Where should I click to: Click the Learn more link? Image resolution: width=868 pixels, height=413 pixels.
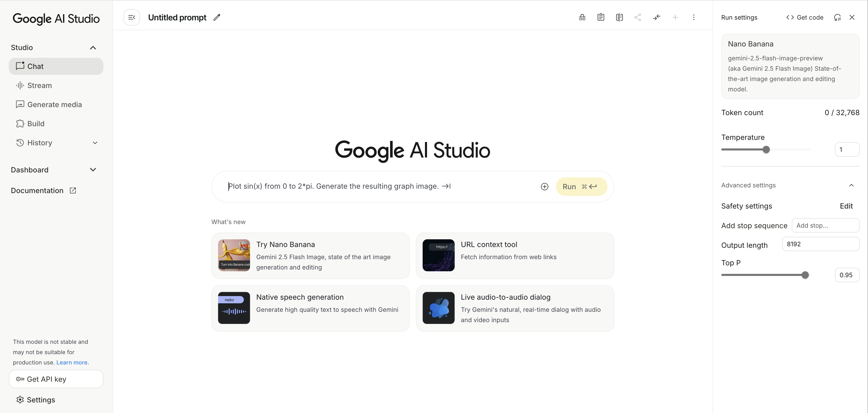72,362
